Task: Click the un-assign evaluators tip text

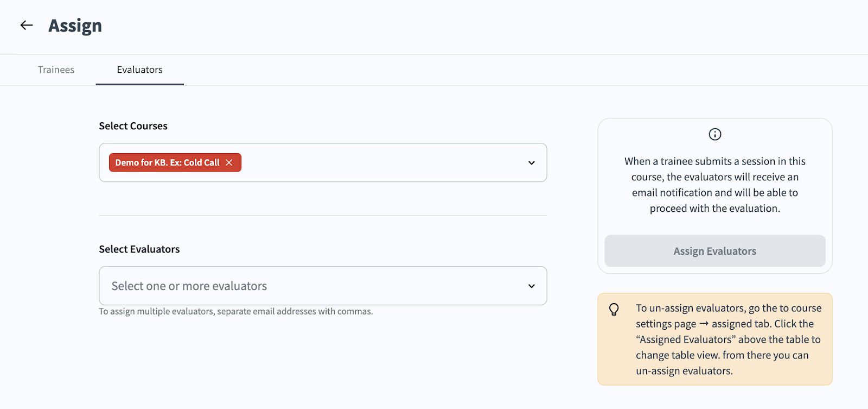Action: (728, 339)
